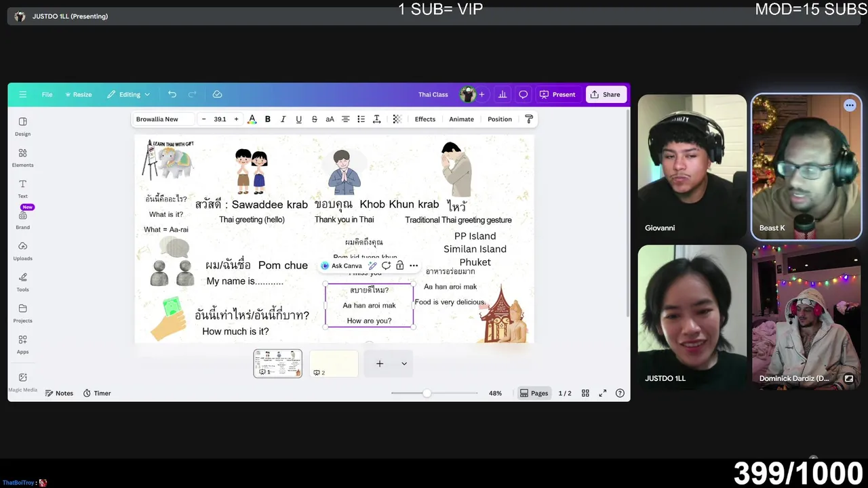Open the Animate panel
Screen dimensions: 868x488
(461, 119)
